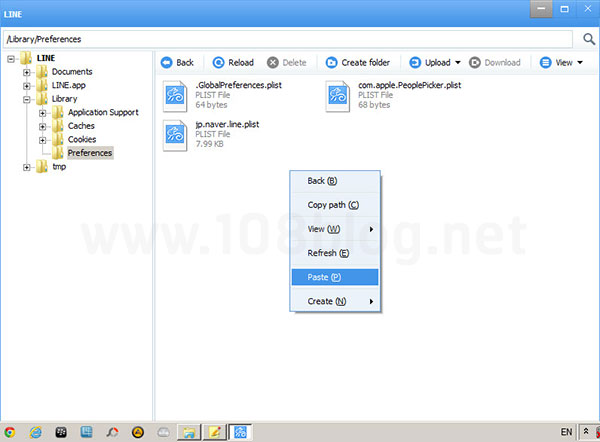Click the Delete toolbar icon
The width and height of the screenshot is (600, 442).
click(x=272, y=62)
